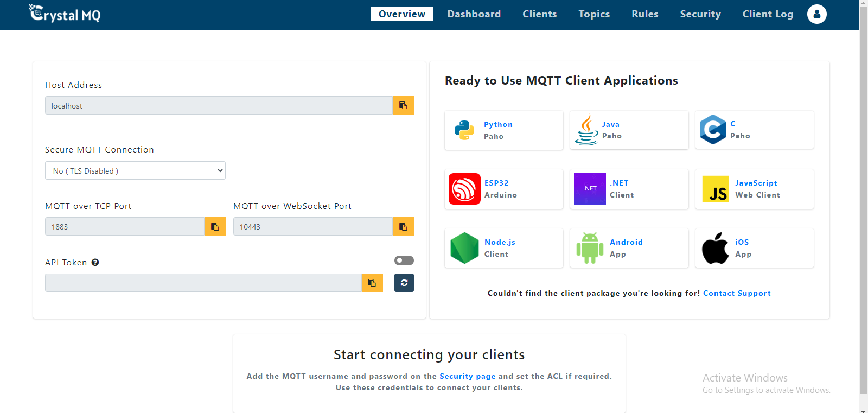This screenshot has height=413, width=868.
Task: Open the C Paho link
Action: click(x=733, y=124)
